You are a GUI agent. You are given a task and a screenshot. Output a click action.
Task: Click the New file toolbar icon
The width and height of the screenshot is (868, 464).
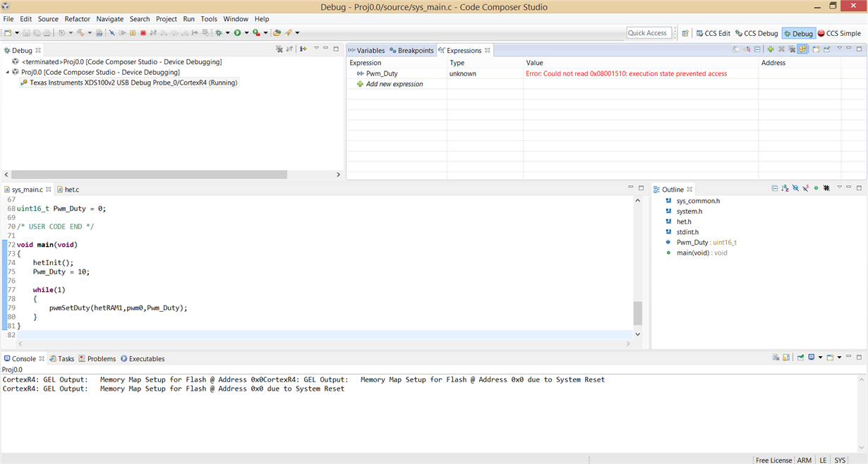click(8, 32)
